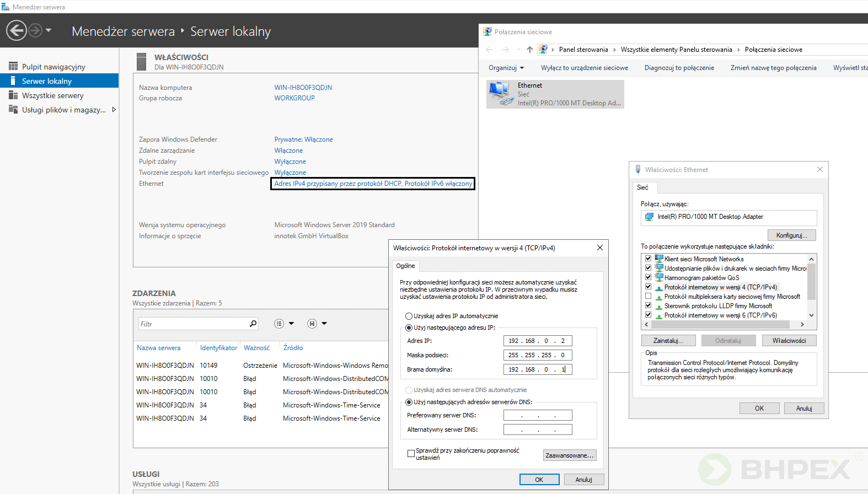This screenshot has height=494, width=868.
Task: Open Usługi plików i magazynowania sidebar item
Action: (64, 110)
